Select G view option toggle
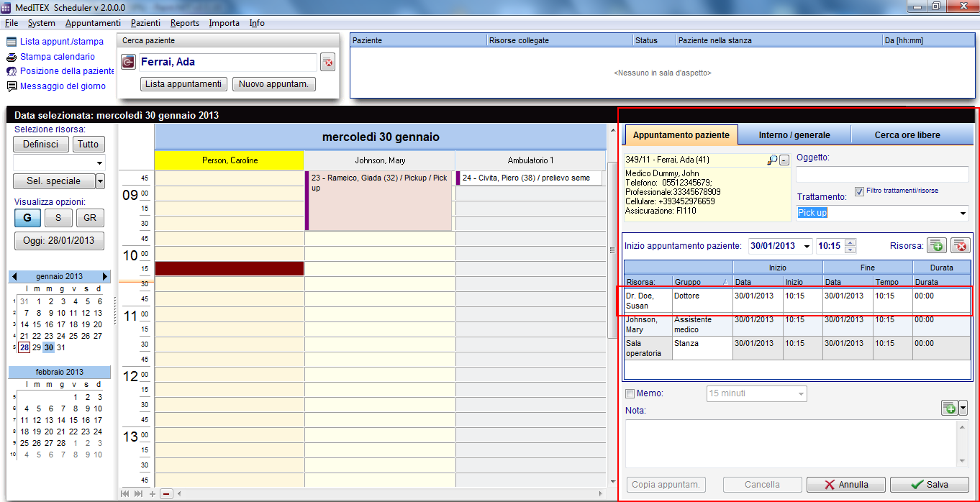 pyautogui.click(x=27, y=218)
